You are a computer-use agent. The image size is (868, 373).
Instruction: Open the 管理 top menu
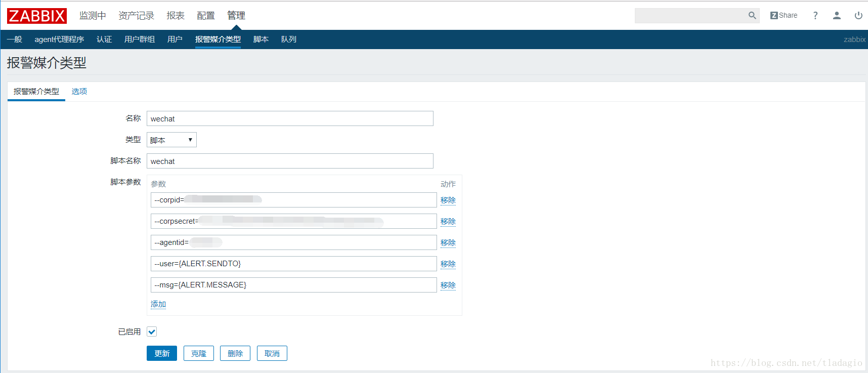point(236,16)
